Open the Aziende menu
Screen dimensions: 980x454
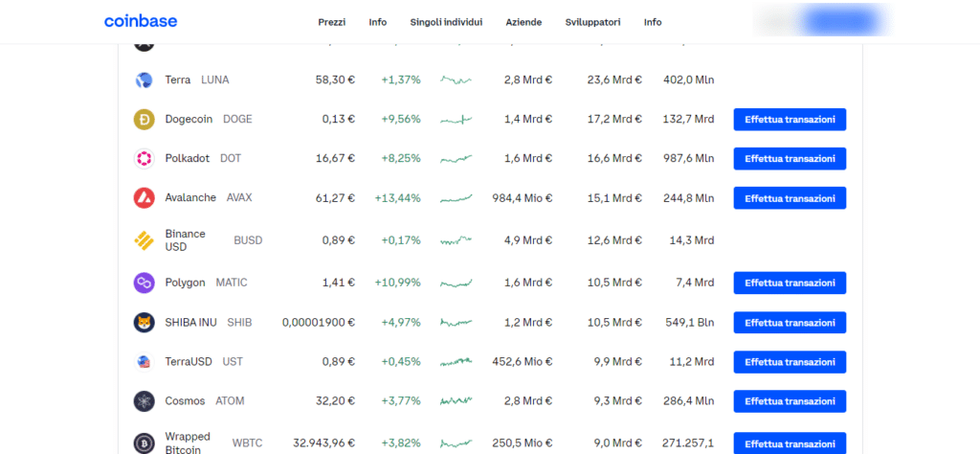point(523,22)
